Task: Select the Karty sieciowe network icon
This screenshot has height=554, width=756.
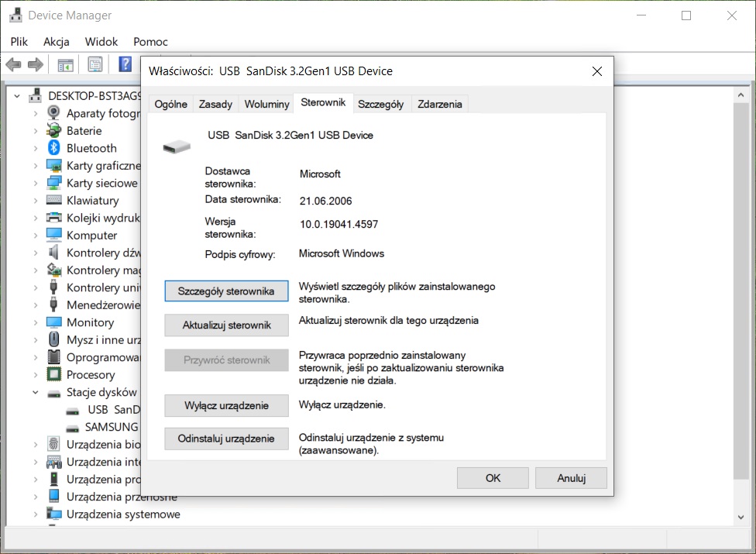Action: [53, 183]
